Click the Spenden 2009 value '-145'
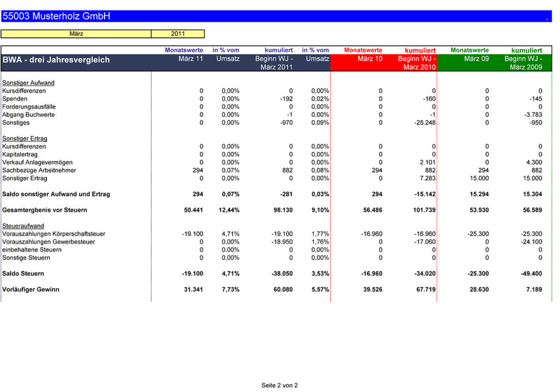Screen dimensions: 560x392 [x=536, y=99]
